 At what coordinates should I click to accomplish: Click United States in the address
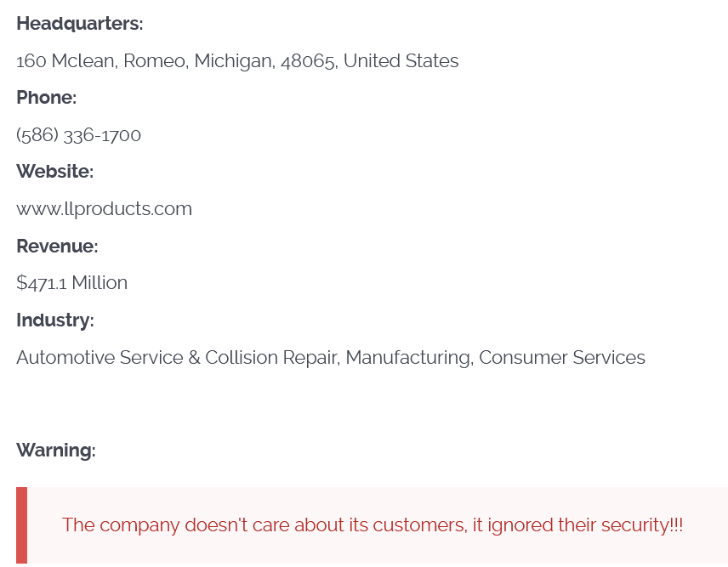[x=401, y=61]
